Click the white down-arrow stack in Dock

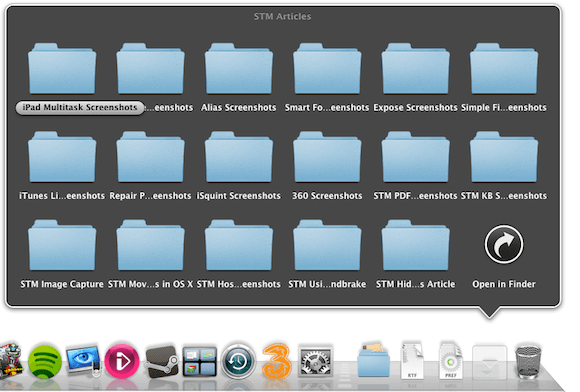click(489, 361)
